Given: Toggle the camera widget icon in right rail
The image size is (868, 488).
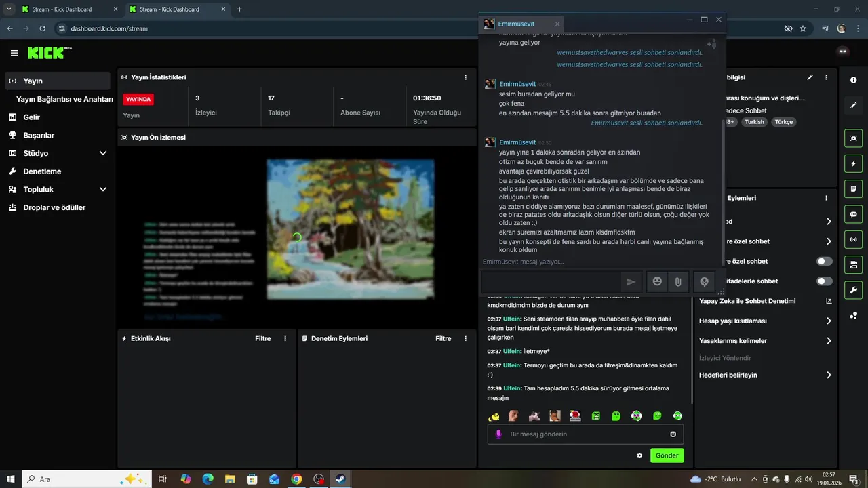Looking at the screenshot, I should coord(853,264).
